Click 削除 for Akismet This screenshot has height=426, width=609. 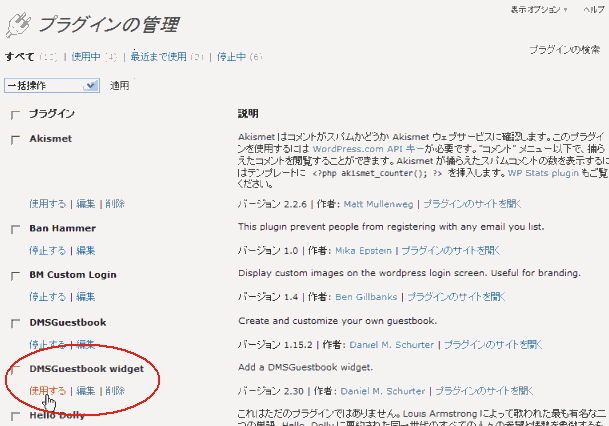click(115, 204)
